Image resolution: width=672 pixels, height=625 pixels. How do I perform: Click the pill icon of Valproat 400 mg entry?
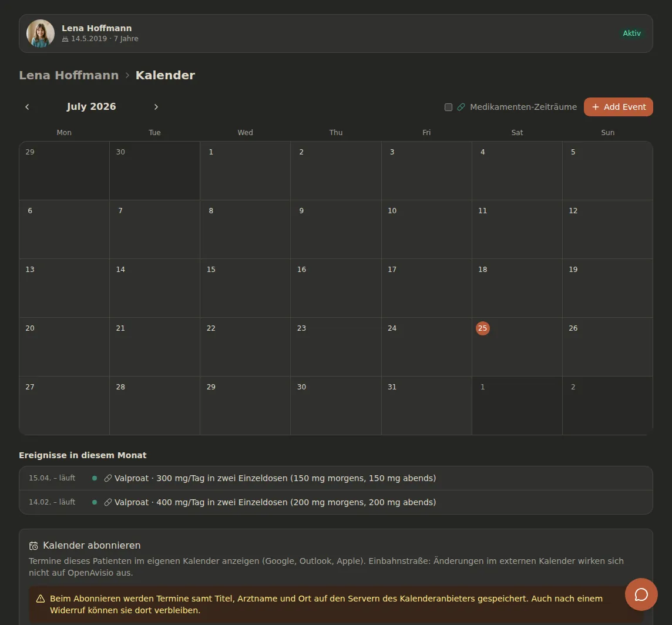pyautogui.click(x=108, y=502)
